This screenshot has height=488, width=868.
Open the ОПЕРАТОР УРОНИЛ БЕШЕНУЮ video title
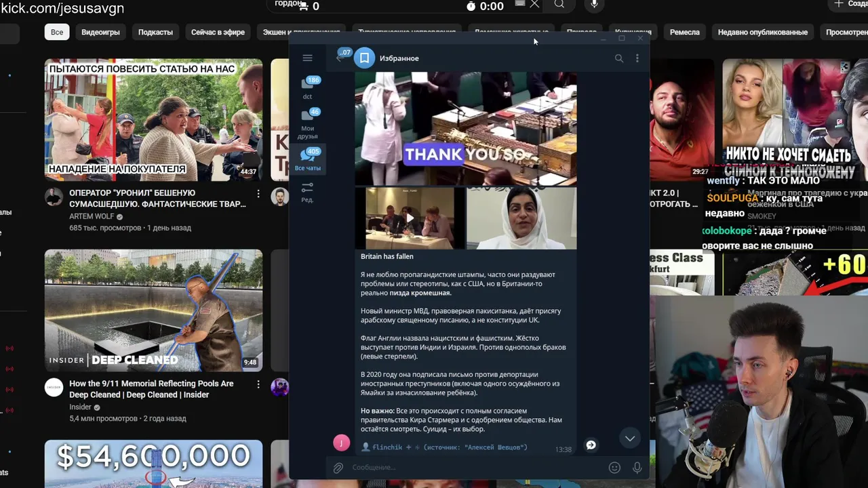[157, 199]
